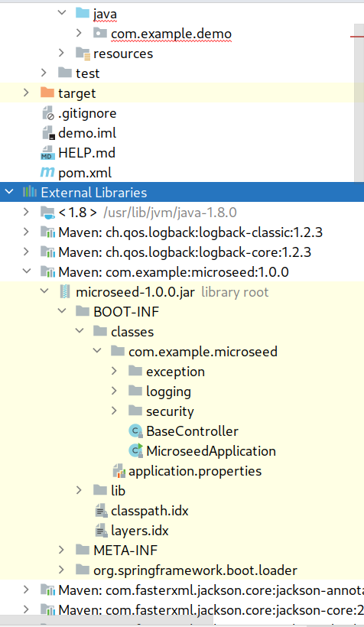364x627 pixels.
Task: Select the com.example.demo package
Action: [171, 34]
